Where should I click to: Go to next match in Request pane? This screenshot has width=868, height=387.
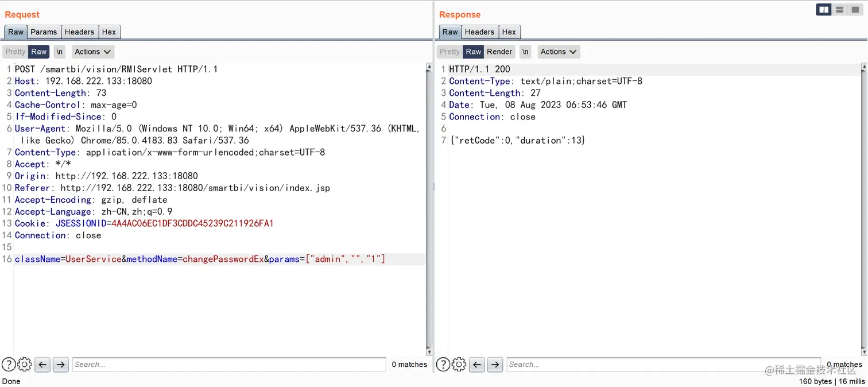[61, 364]
